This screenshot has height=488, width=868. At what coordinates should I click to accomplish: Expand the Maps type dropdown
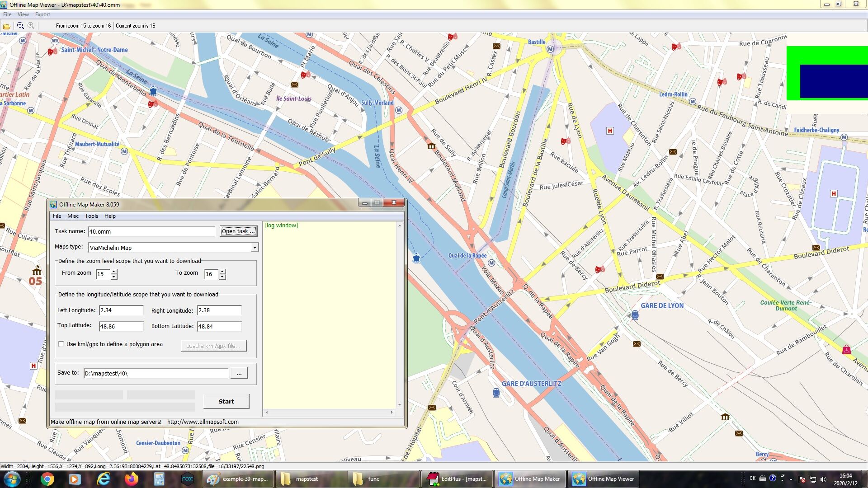point(255,248)
